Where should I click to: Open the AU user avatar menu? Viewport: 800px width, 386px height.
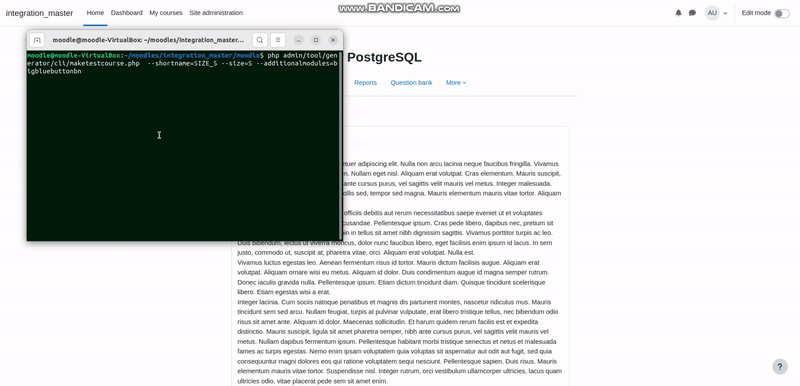[712, 13]
